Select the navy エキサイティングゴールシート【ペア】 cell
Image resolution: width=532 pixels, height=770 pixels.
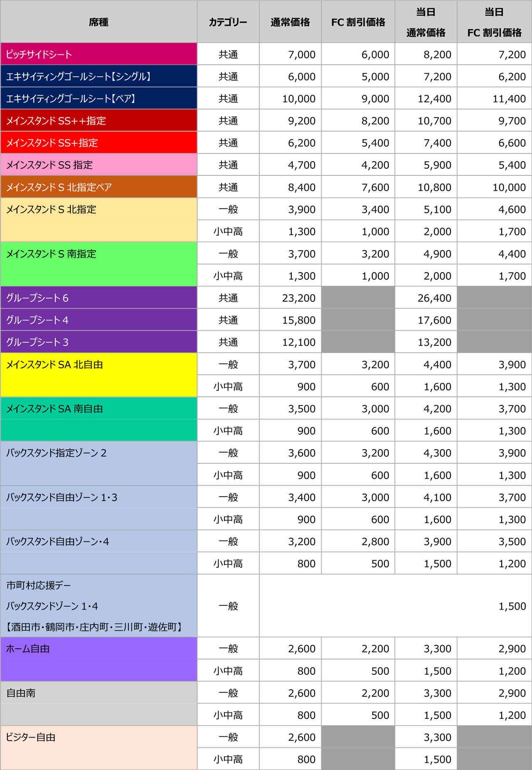click(99, 98)
